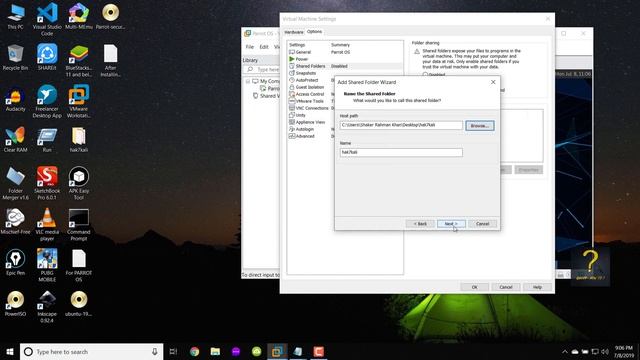Select the Inkscape desktop shortcut

pyautogui.click(x=47, y=307)
